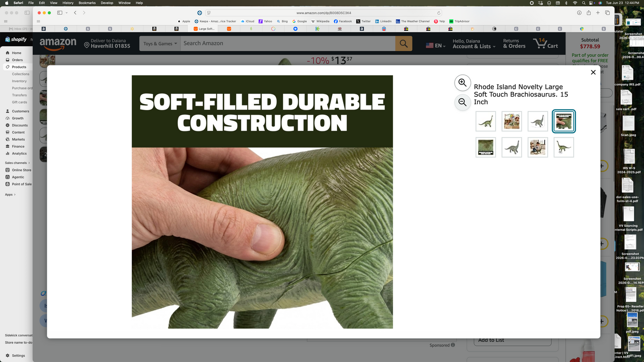Image resolution: width=644 pixels, height=362 pixels.
Task: Open The Weather Channel bookmark
Action: click(413, 21)
